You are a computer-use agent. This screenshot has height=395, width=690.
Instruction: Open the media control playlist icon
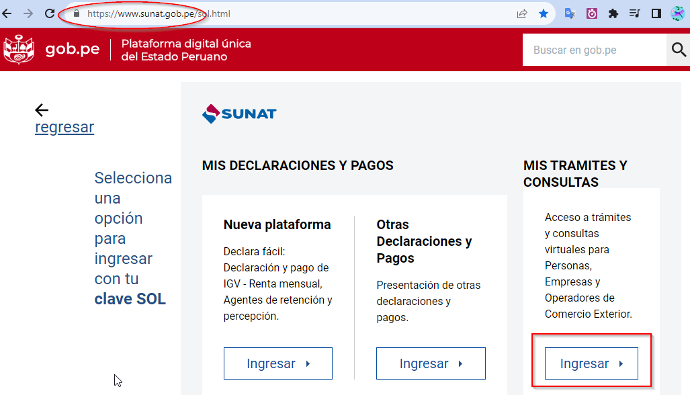coord(635,14)
